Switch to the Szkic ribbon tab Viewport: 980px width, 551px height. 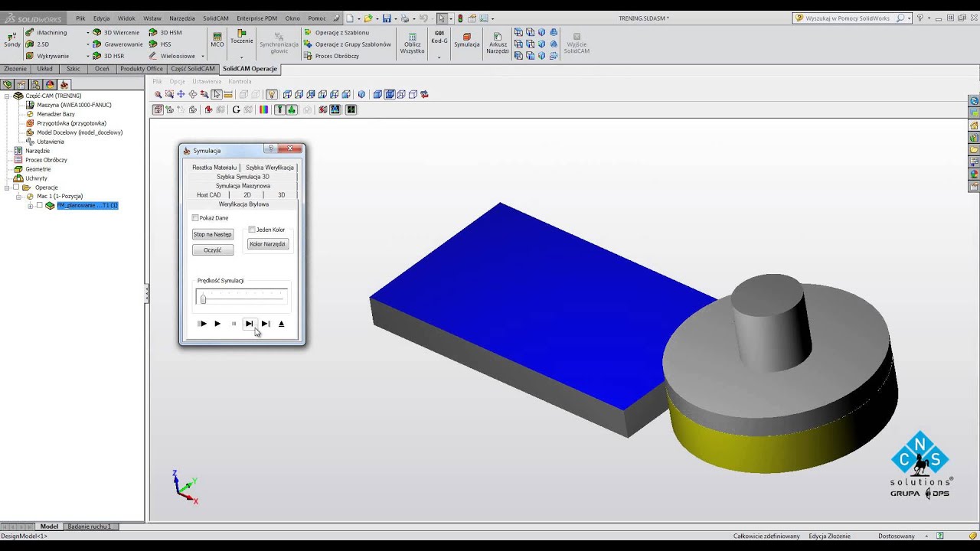73,69
